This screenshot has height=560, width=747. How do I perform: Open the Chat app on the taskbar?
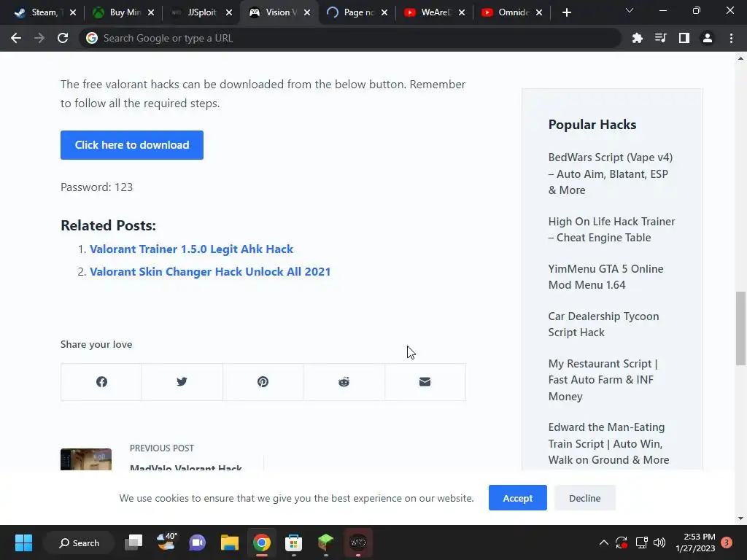[x=197, y=542]
